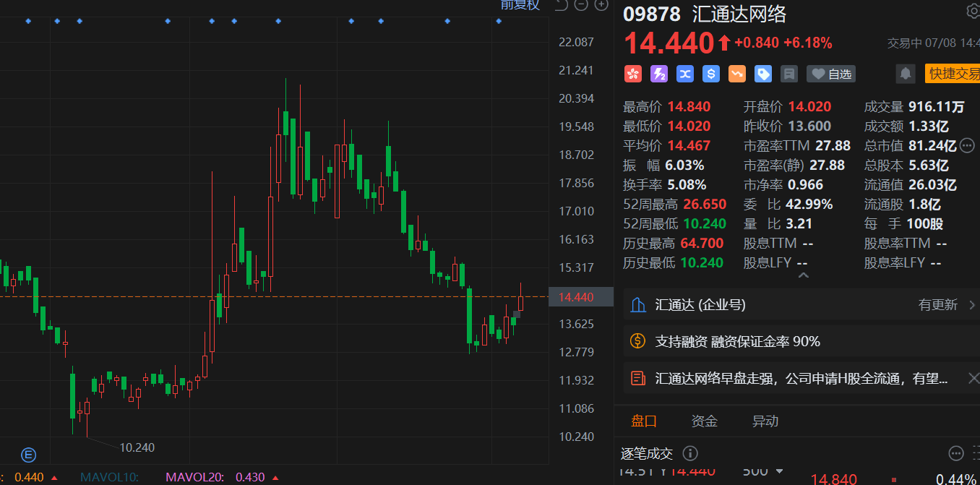Click 逐笔成交 section title

pos(647,453)
